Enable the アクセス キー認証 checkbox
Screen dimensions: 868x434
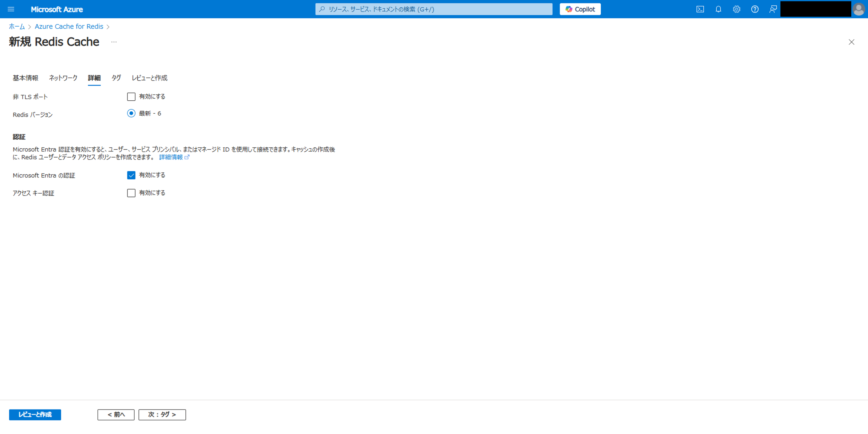pos(131,193)
